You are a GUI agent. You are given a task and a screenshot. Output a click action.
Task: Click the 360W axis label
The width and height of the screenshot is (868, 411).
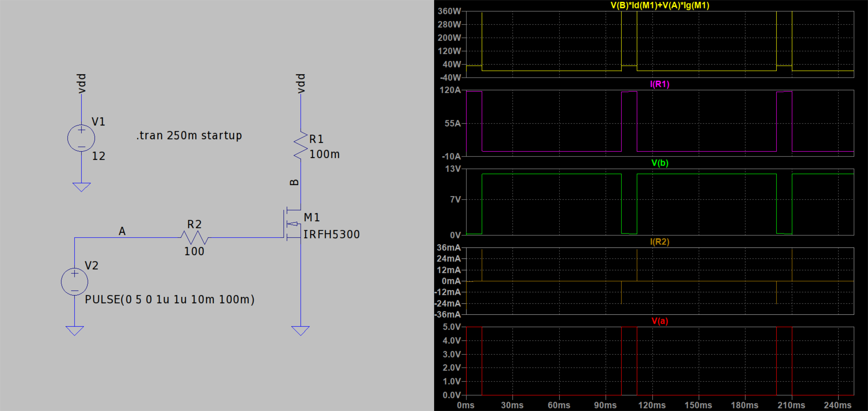pos(449,11)
